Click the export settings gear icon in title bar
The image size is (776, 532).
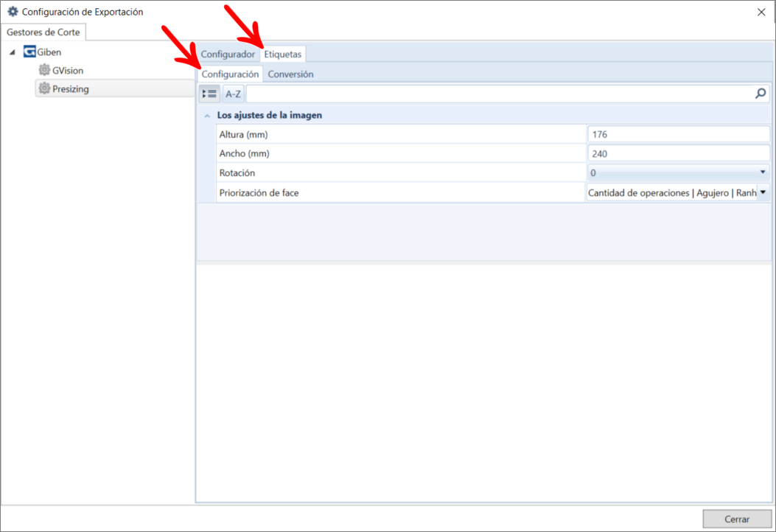click(x=13, y=11)
